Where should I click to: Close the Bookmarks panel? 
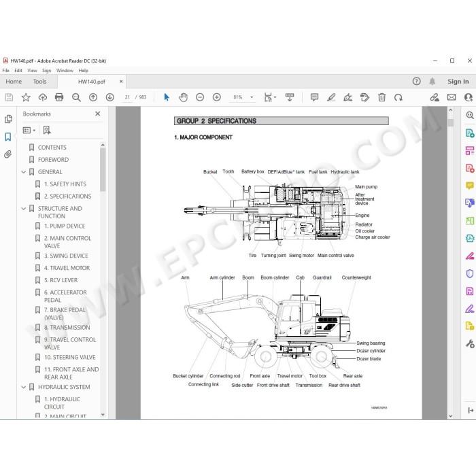(97, 114)
